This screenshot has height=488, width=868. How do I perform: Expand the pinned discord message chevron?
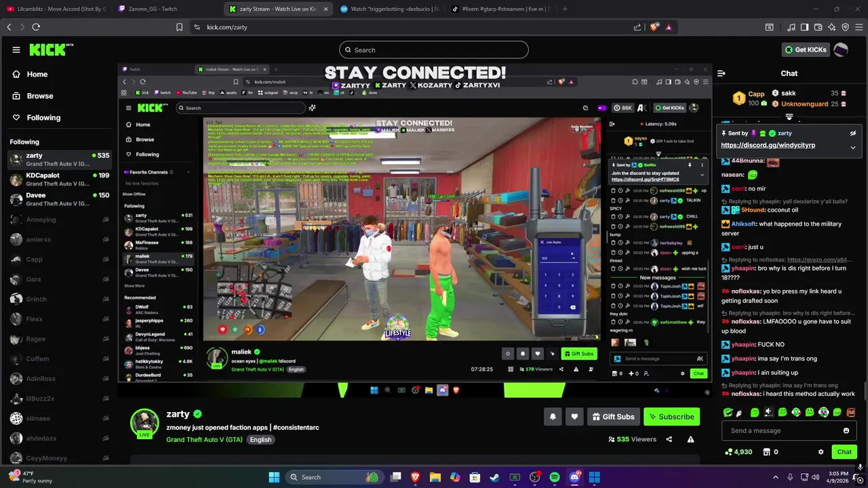point(853,147)
